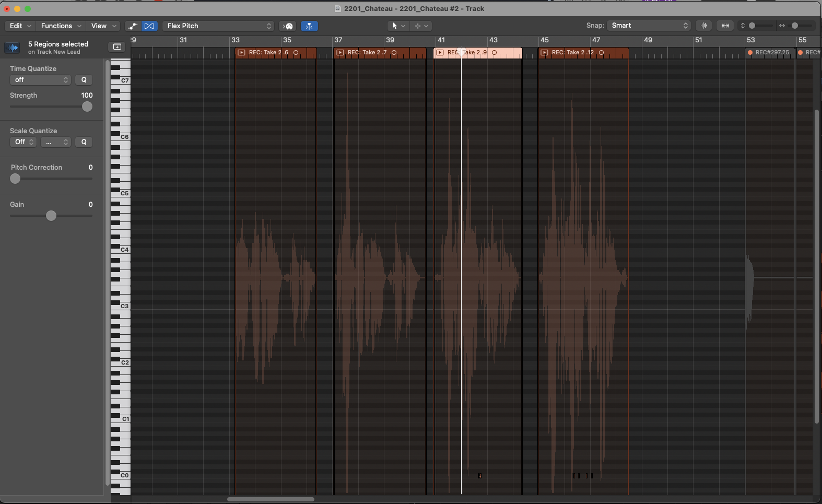Select region REC: Take 2 .12

coord(583,53)
